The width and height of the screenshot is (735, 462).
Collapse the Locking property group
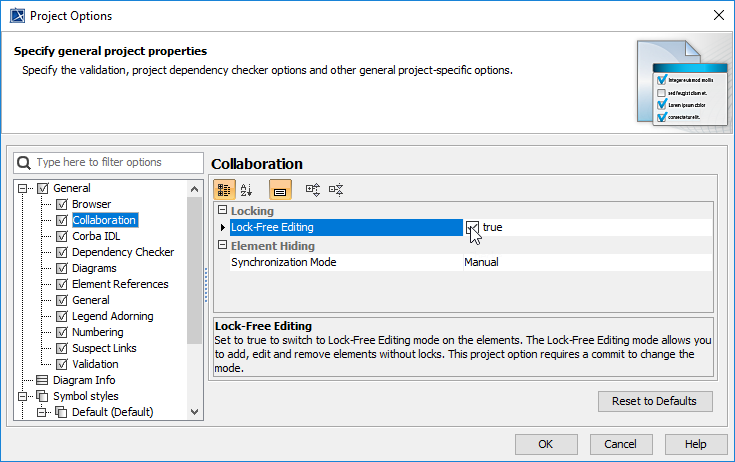pyautogui.click(x=222, y=211)
